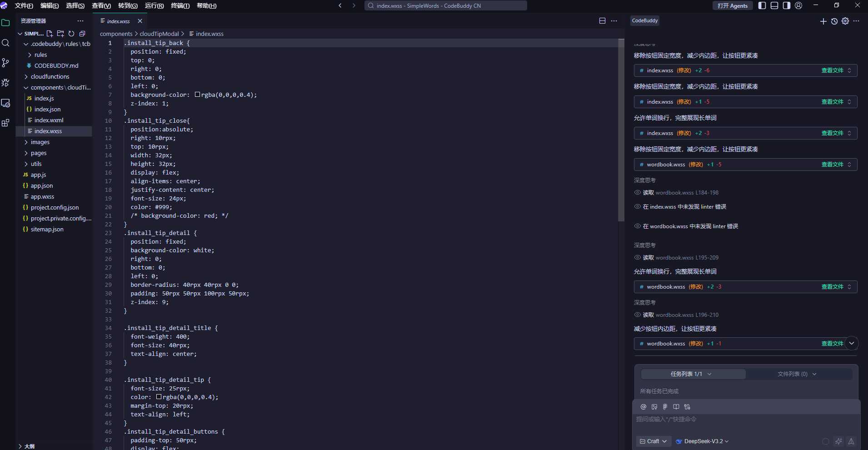Click the New File icon in explorer
Viewport: 868px width, 450px height.
pos(50,34)
